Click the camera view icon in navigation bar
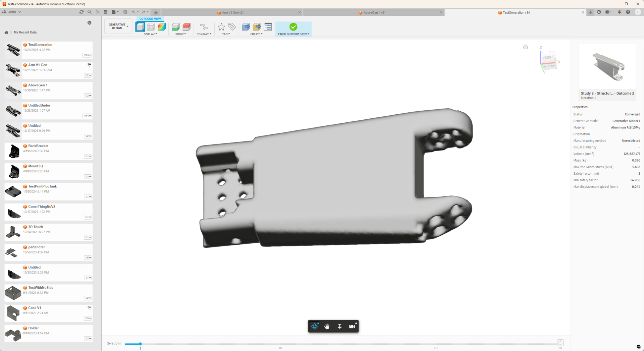The height and width of the screenshot is (351, 644). tap(352, 326)
